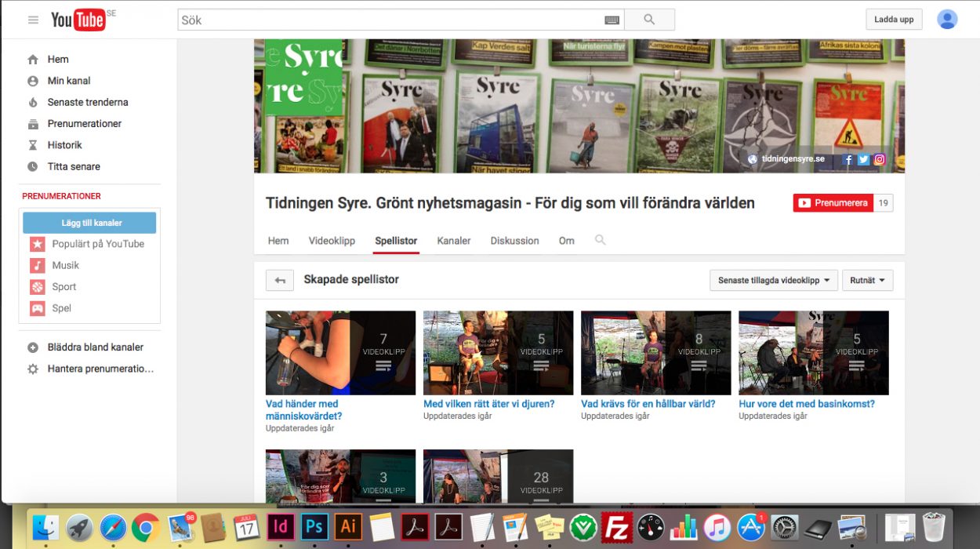Open the on-screen keyboard icon in search
Screen dimensions: 980x549
(x=612, y=20)
